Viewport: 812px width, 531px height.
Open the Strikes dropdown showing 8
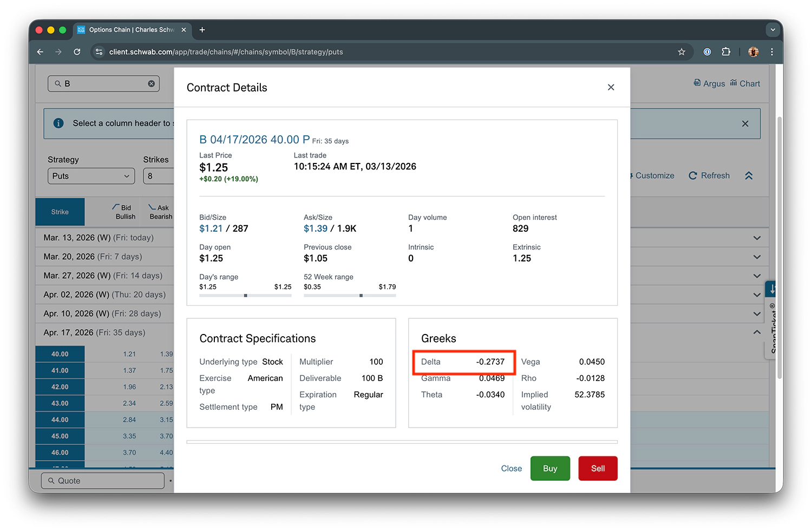pos(158,176)
